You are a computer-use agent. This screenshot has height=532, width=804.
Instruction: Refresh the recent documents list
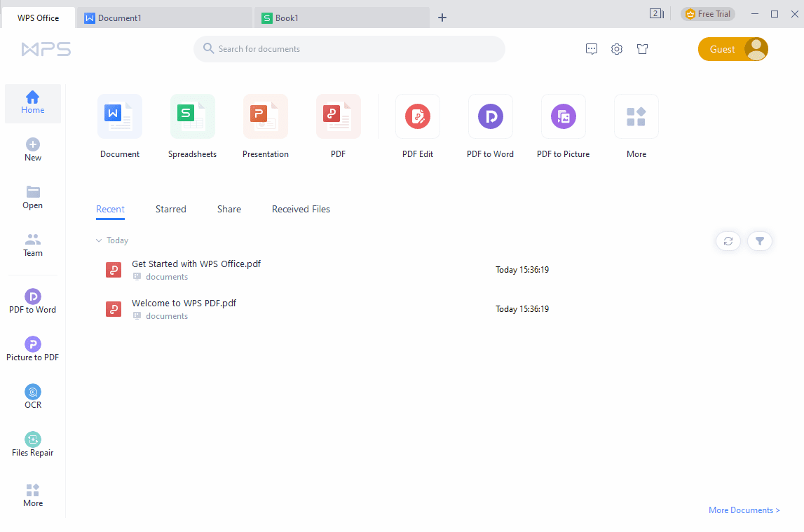[x=728, y=241]
